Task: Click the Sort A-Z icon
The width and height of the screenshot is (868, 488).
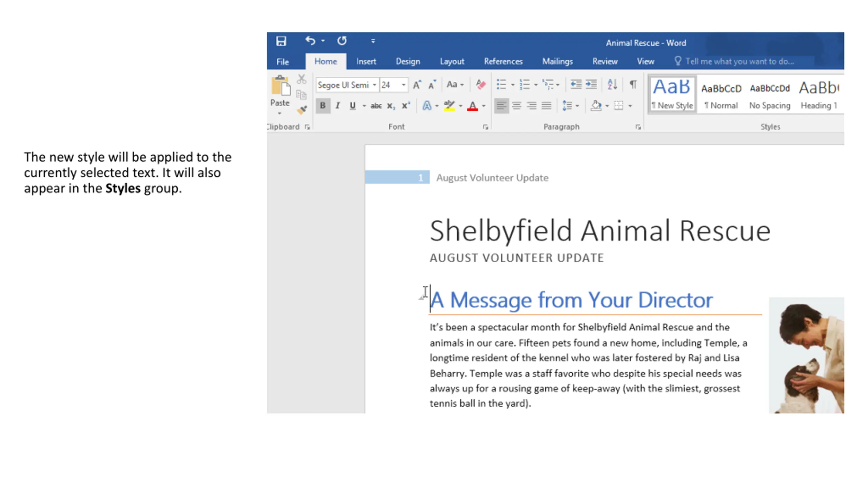Action: pyautogui.click(x=612, y=84)
